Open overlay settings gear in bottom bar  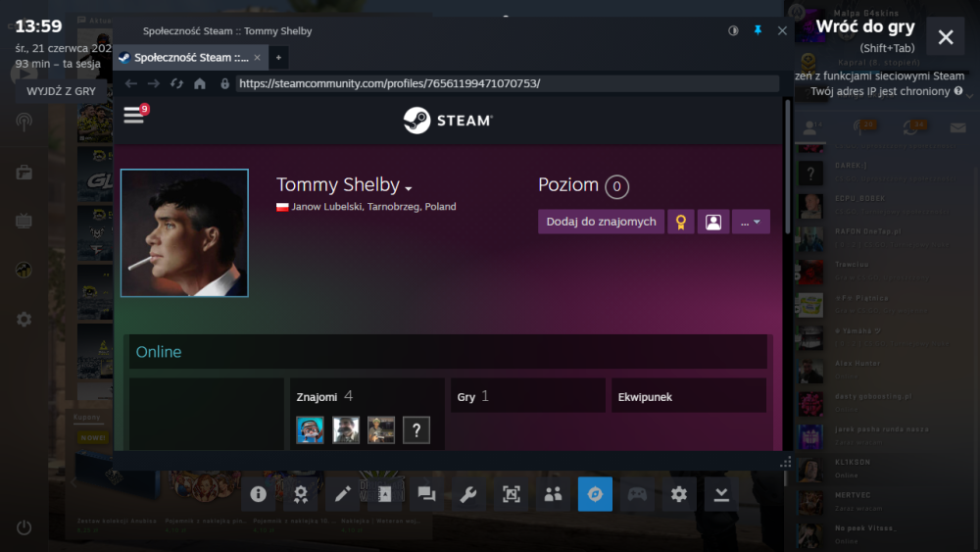click(679, 494)
